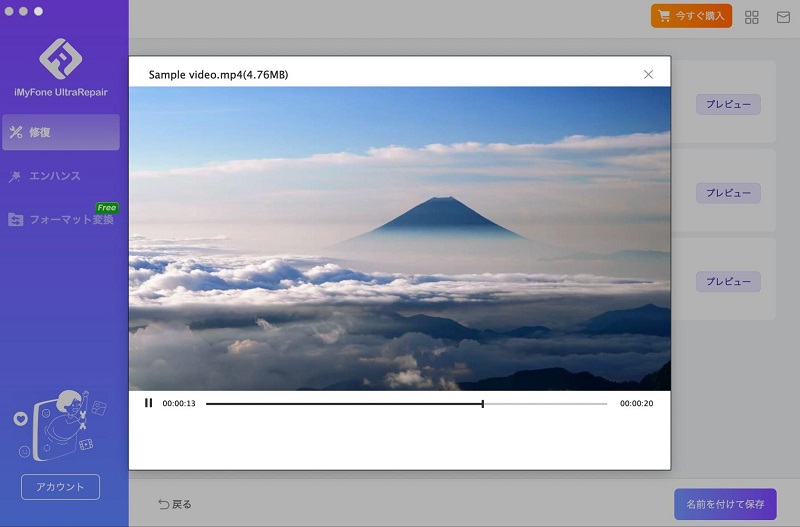The image size is (800, 527).
Task: Open the four-square grid menu icon
Action: pos(752,17)
